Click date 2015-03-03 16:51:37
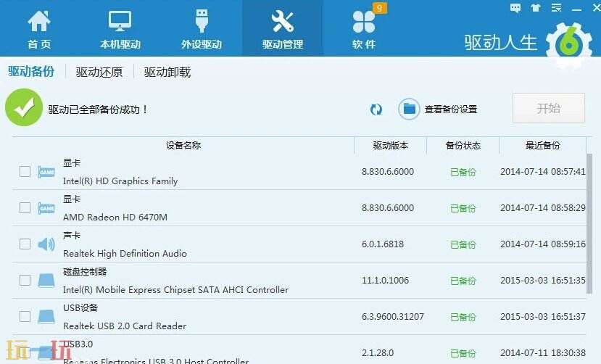The width and height of the screenshot is (601, 364). [543, 316]
